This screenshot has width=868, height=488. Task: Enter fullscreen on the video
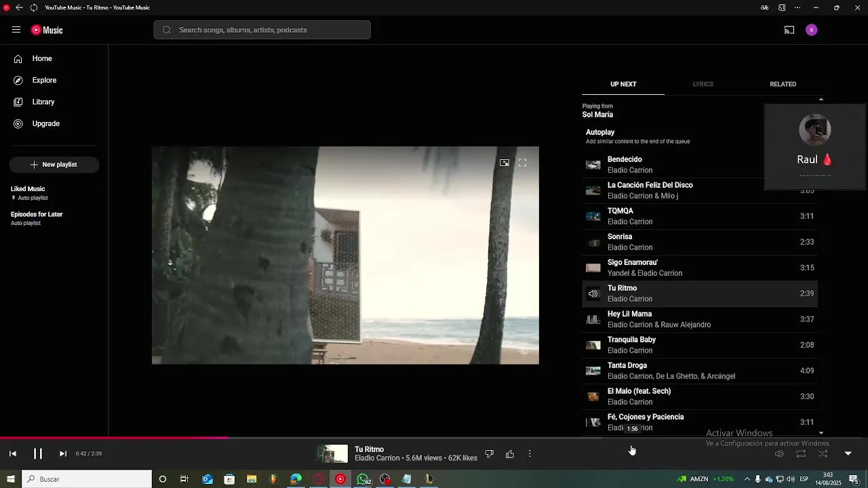point(522,163)
